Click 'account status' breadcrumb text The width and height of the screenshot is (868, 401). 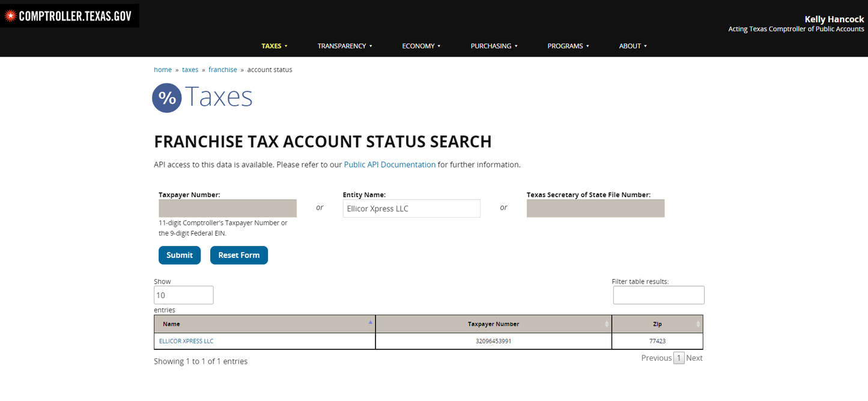point(270,70)
